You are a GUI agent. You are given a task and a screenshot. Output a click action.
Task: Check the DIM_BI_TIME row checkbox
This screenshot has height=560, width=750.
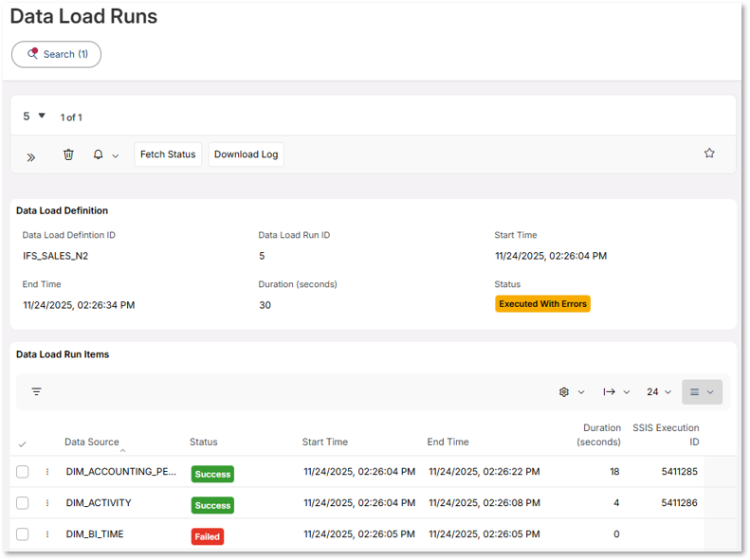(23, 534)
